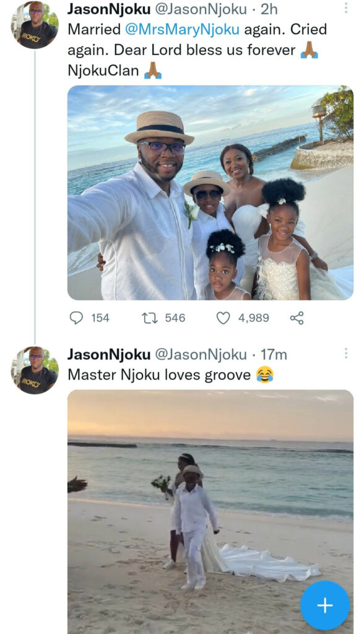Screen dimensions: 364x634
Task: Open 'Master Njoku loves groove' tweet text
Action: 159,375
